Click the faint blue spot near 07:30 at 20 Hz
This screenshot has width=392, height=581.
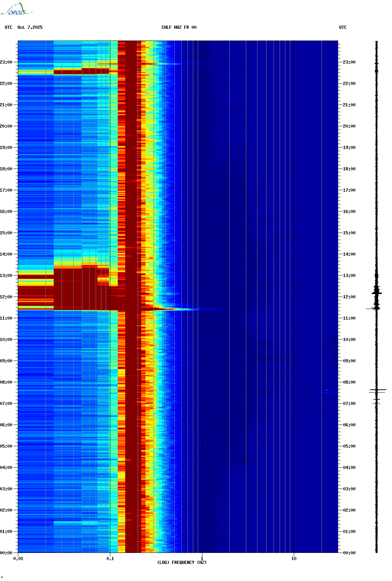point(327,391)
